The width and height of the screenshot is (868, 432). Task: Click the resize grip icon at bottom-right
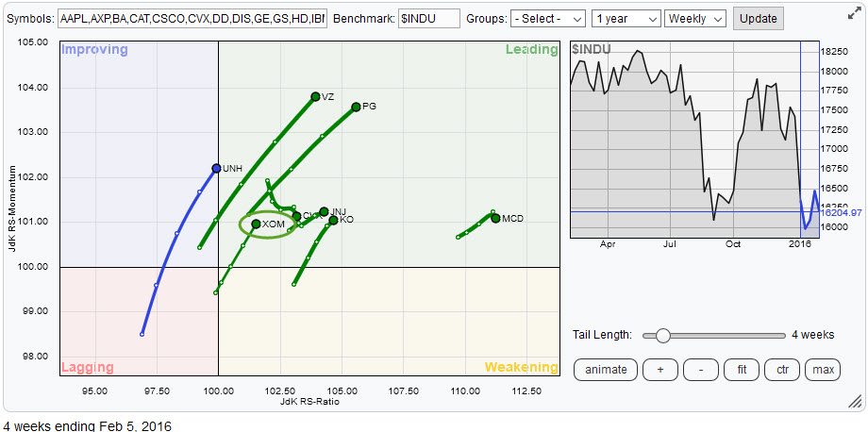click(x=856, y=404)
